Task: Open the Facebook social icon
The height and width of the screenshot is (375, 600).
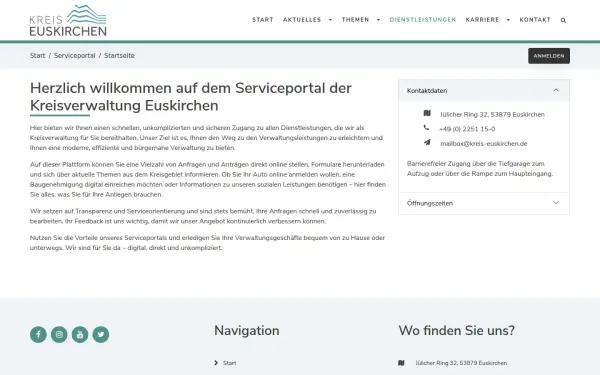Action: [x=38, y=334]
